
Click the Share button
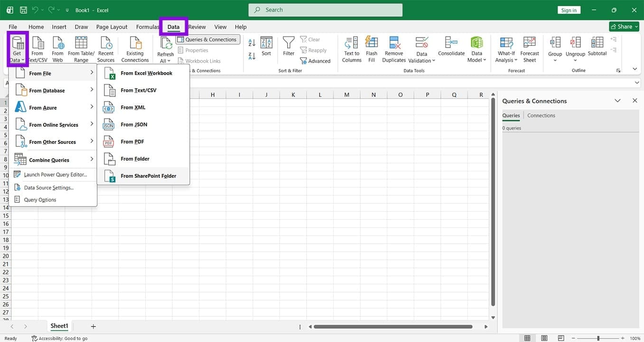(624, 27)
